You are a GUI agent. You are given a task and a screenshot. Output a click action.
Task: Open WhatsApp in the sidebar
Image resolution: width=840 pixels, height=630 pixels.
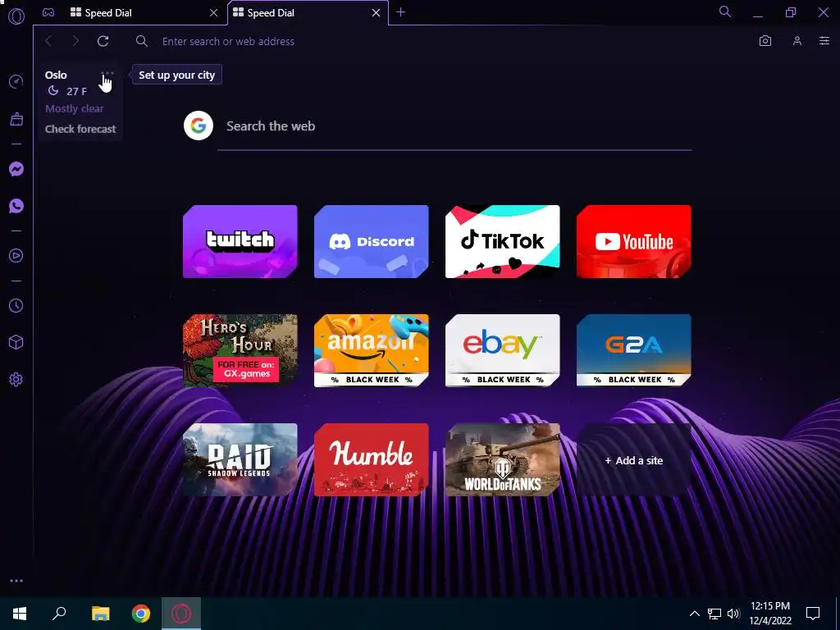pyautogui.click(x=16, y=206)
